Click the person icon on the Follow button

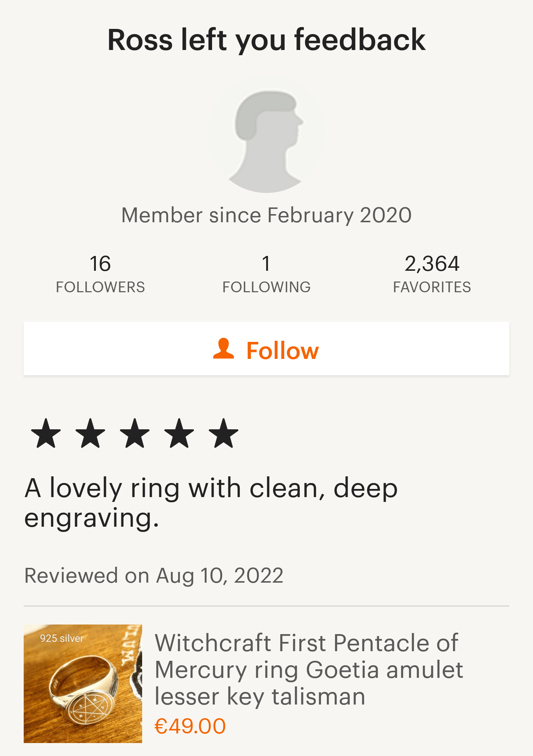(x=224, y=349)
